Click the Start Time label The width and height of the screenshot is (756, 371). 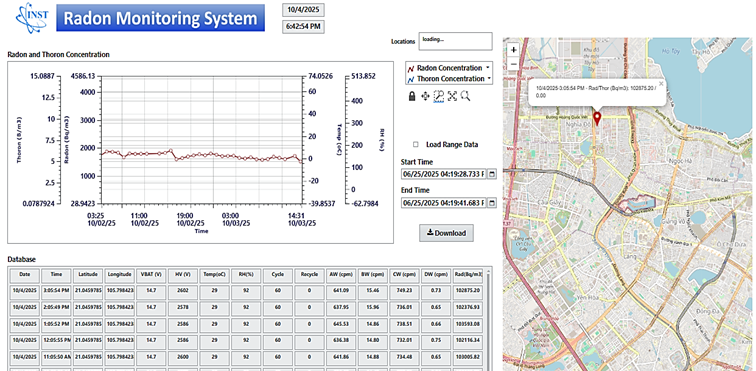(x=417, y=162)
